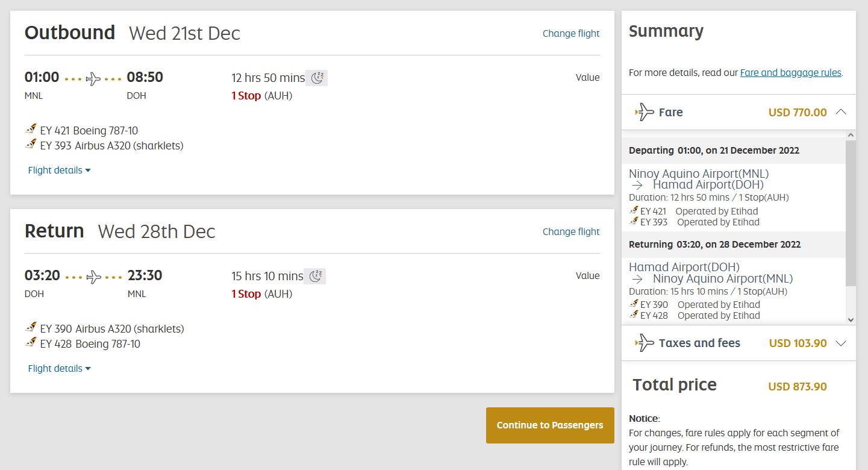The width and height of the screenshot is (868, 470).
Task: Click Etihad logo beside EY 390 in summary
Action: pyautogui.click(x=634, y=304)
